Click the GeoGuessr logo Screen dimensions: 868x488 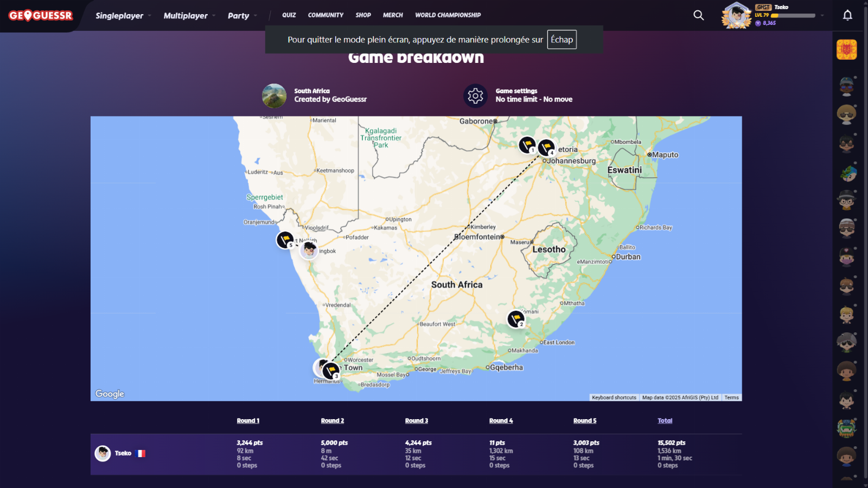[41, 16]
